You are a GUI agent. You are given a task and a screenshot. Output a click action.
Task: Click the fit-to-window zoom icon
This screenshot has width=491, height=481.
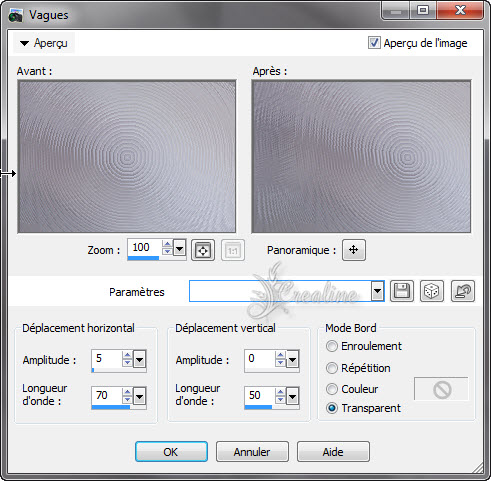pyautogui.click(x=203, y=250)
